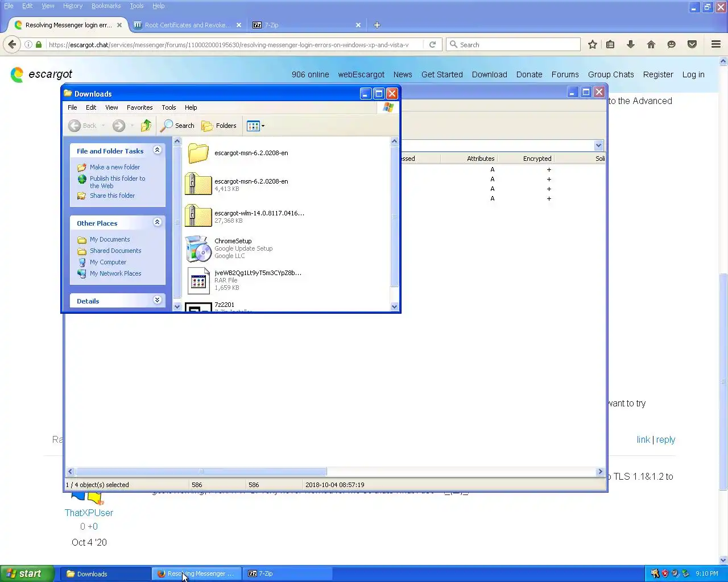Select the ChromeSetup installer icon
Image resolution: width=728 pixels, height=582 pixels.
[x=198, y=248]
